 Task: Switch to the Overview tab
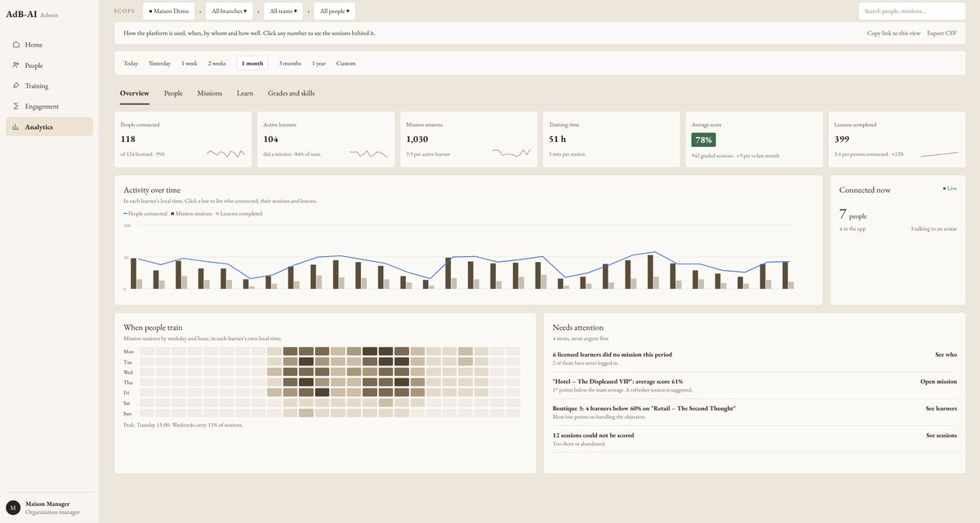tap(135, 93)
